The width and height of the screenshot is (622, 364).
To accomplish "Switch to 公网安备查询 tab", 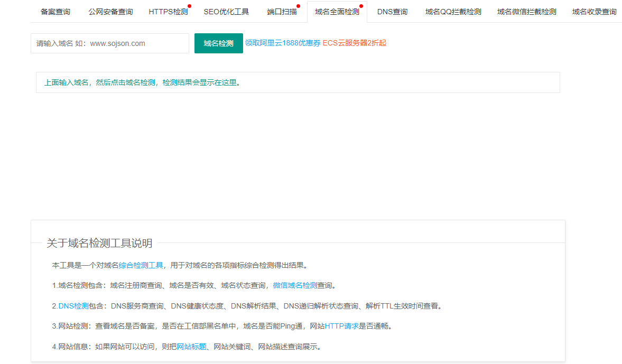I will [x=110, y=12].
